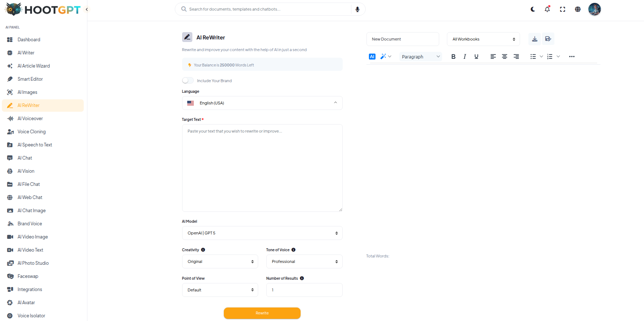Click the Tone of Voice info icon
Image resolution: width=644 pixels, height=321 pixels.
(293, 250)
